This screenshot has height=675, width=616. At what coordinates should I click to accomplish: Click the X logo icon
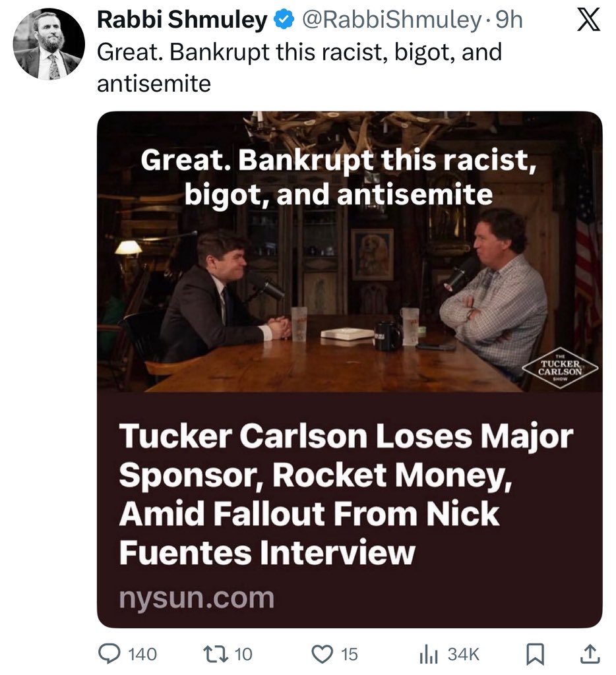click(588, 20)
